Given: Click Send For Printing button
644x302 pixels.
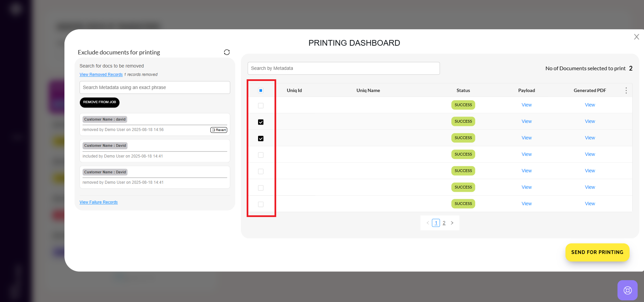Looking at the screenshot, I should pyautogui.click(x=597, y=252).
